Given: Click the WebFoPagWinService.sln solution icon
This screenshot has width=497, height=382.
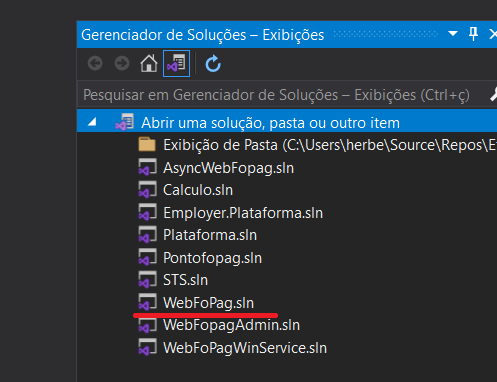Looking at the screenshot, I should 147,347.
